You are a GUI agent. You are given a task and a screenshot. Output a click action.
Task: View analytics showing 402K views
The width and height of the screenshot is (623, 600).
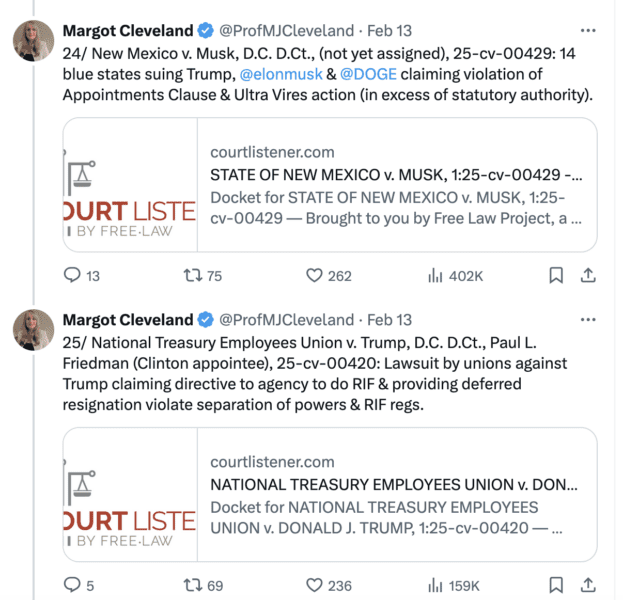click(x=455, y=275)
